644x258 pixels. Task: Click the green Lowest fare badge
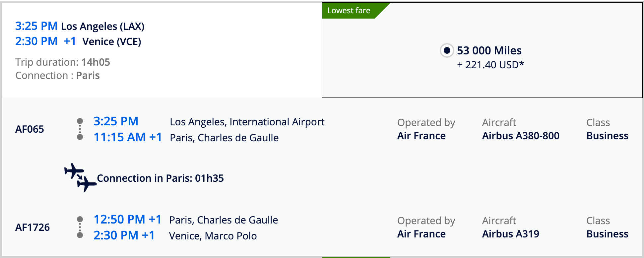[x=349, y=11]
